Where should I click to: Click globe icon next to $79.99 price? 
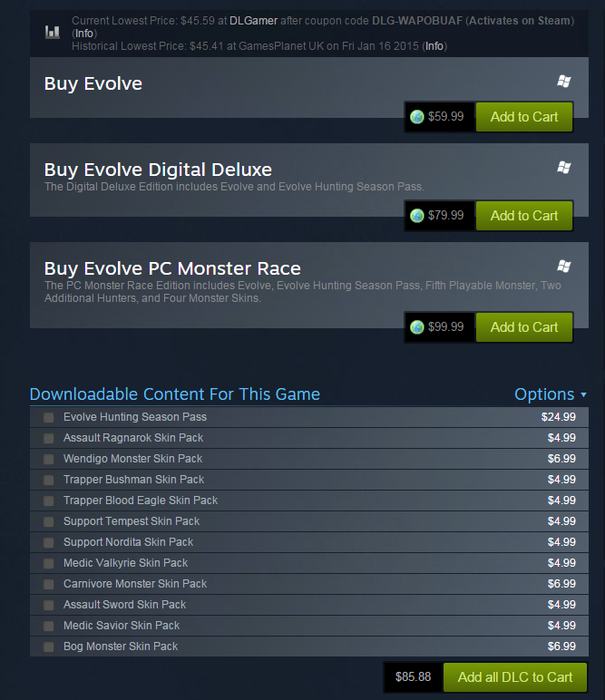point(417,216)
